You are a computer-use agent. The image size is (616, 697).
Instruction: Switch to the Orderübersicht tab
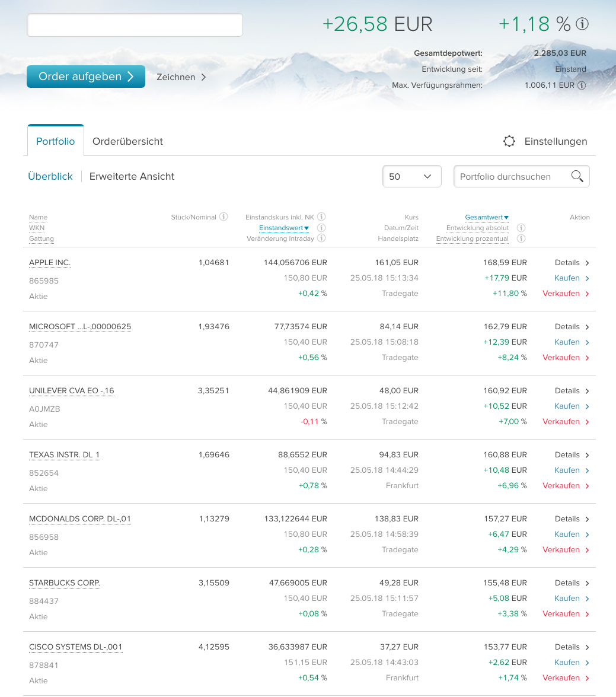click(127, 141)
